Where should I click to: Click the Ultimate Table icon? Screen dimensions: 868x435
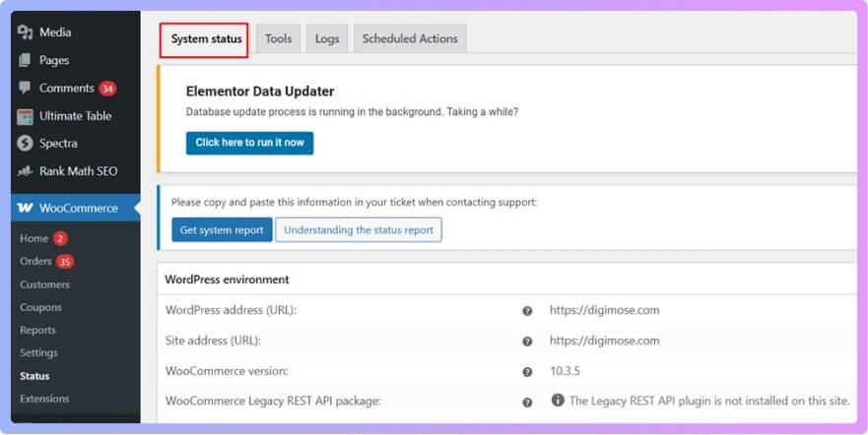click(25, 116)
